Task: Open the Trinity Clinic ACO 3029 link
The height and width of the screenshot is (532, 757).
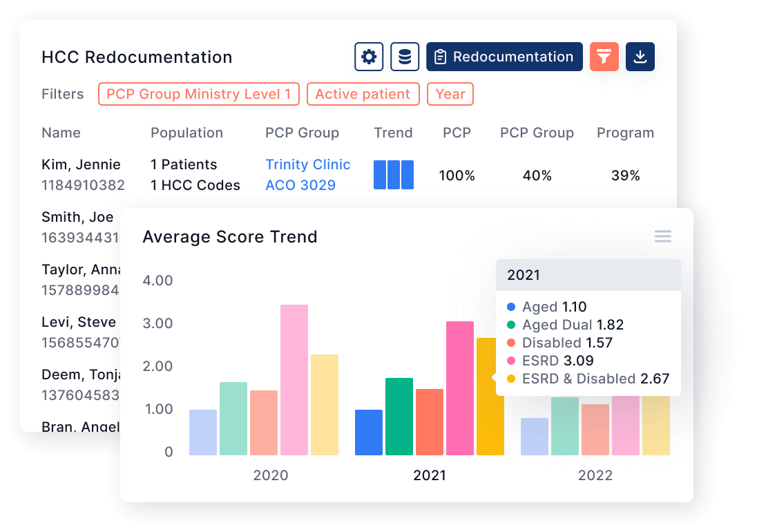Action: point(308,174)
